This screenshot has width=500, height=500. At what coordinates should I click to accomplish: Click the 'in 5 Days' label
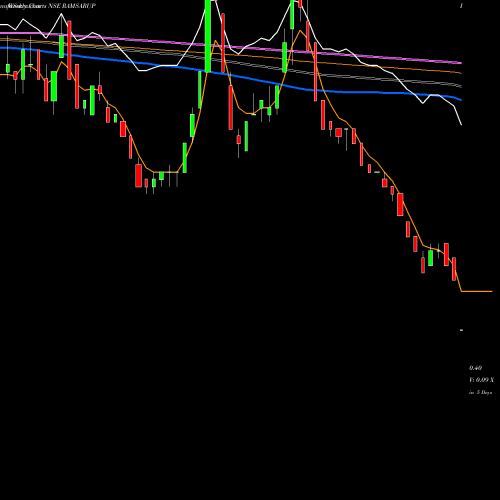pos(481,393)
